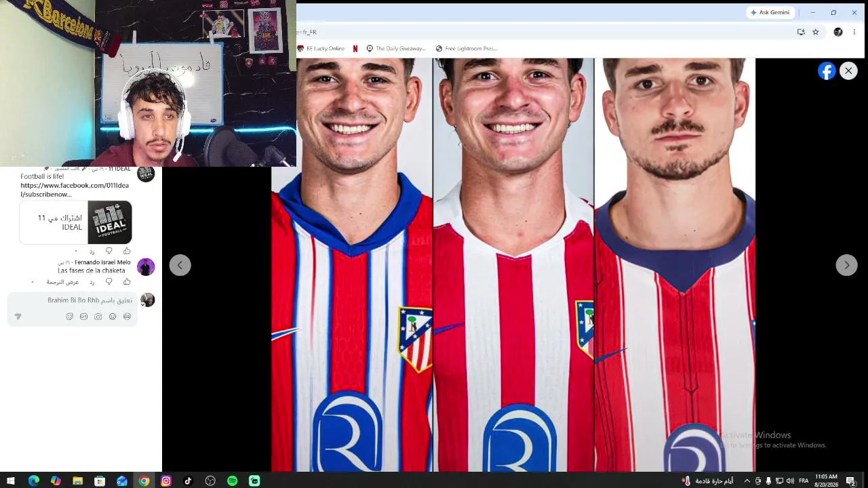This screenshot has width=868, height=488.
Task: Attach a photo to the comment
Action: (x=98, y=317)
